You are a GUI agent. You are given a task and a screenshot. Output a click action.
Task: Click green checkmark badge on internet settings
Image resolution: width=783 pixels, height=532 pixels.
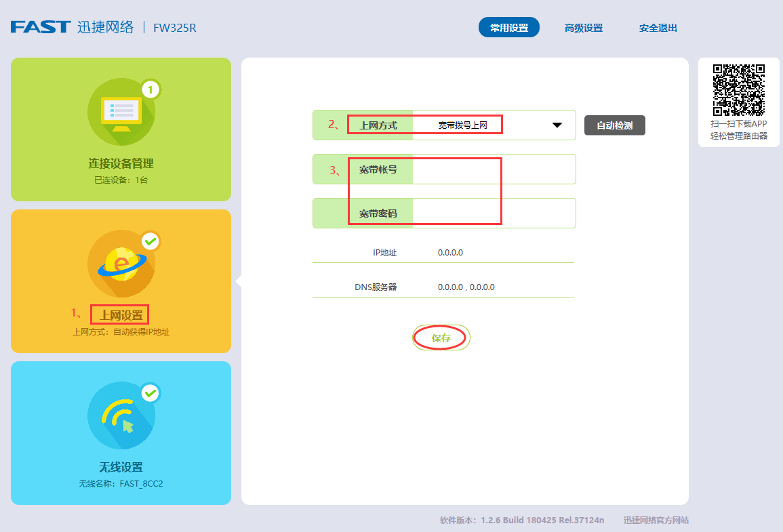coord(150,241)
